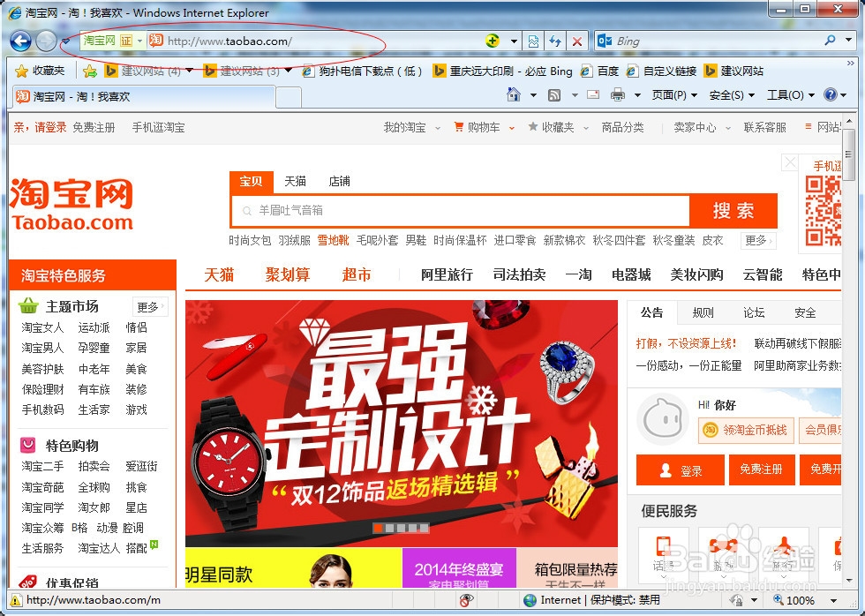
Task: Click the orange 免费注册 button
Action: [x=761, y=470]
